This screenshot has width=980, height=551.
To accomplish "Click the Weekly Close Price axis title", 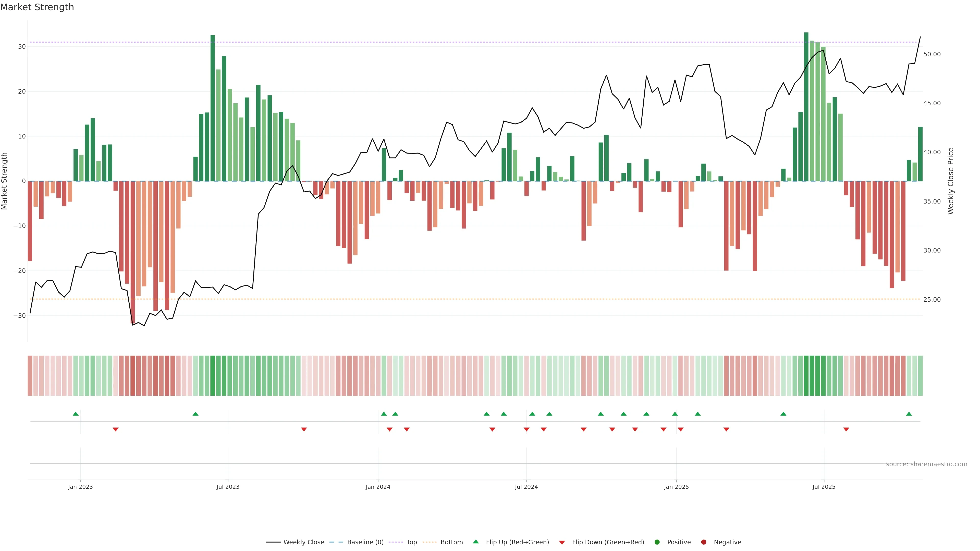I will click(x=951, y=181).
